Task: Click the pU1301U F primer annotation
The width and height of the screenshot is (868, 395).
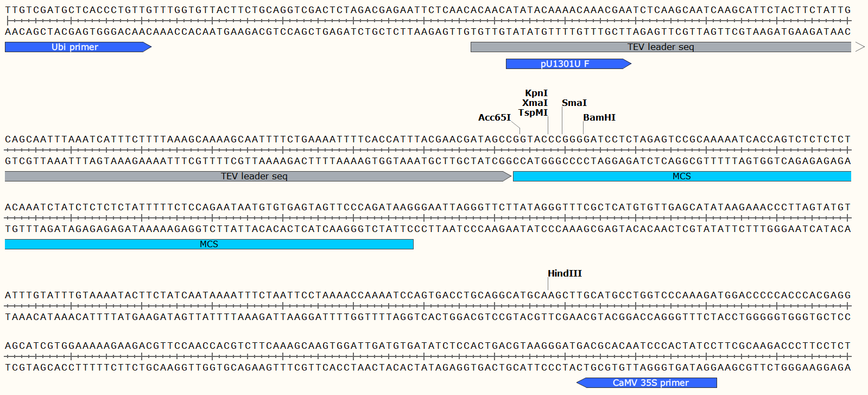Action: pyautogui.click(x=568, y=64)
